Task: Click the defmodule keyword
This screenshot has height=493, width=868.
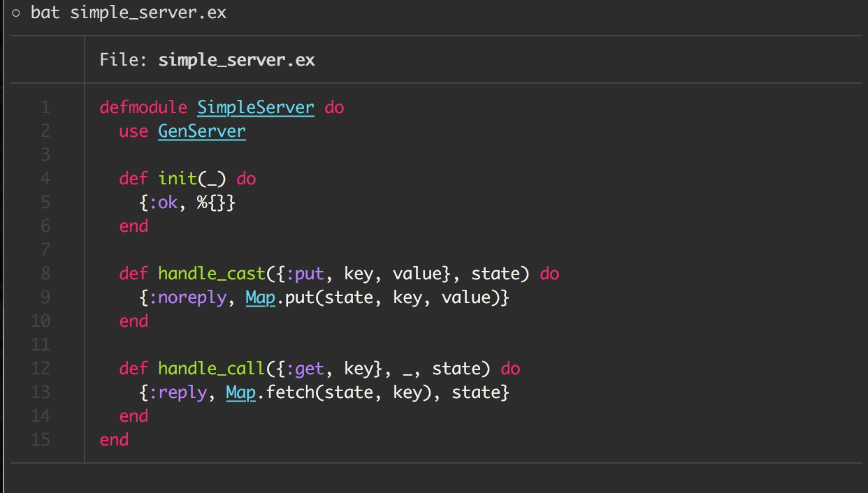Action: point(143,108)
